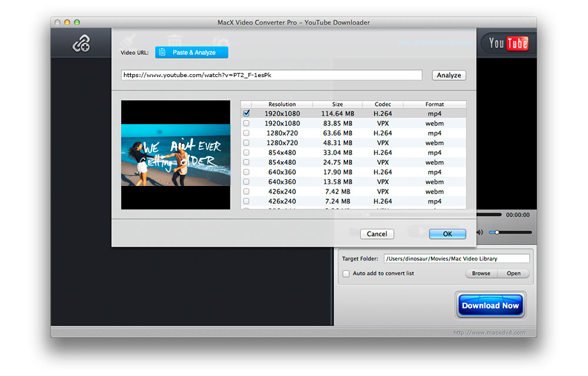The height and width of the screenshot is (376, 588).
Task: Check the 640x360 13.58 MB webm row
Action: coord(246,182)
